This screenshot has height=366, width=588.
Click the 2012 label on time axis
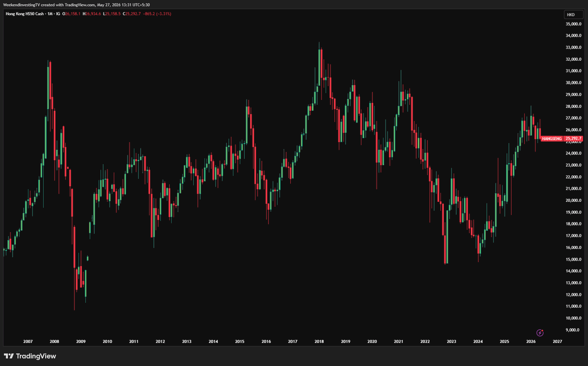pyautogui.click(x=160, y=342)
